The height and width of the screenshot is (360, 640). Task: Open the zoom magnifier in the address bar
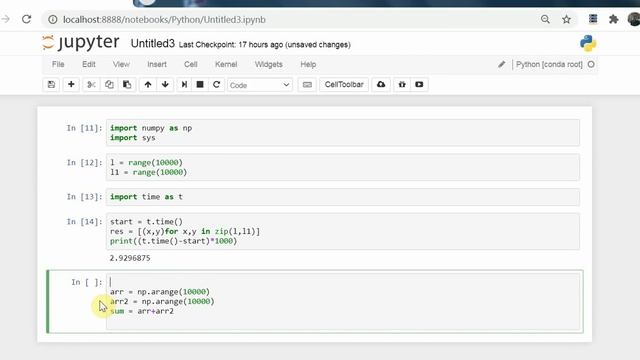(545, 19)
